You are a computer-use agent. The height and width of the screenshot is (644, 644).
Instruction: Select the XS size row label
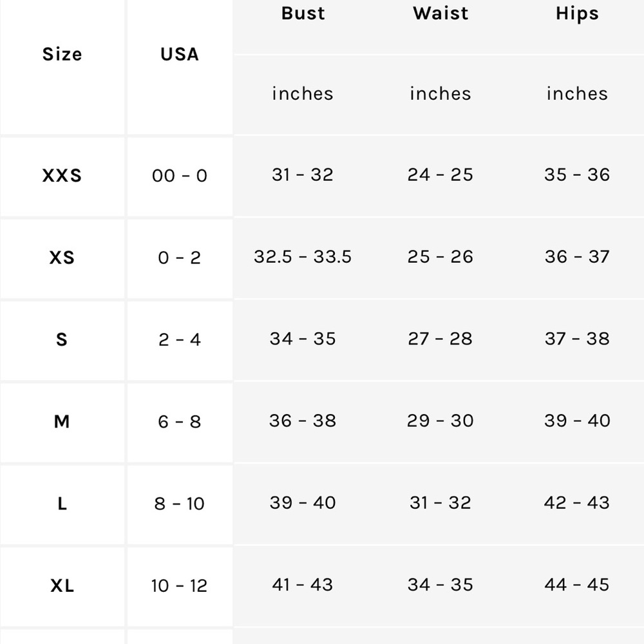[62, 258]
